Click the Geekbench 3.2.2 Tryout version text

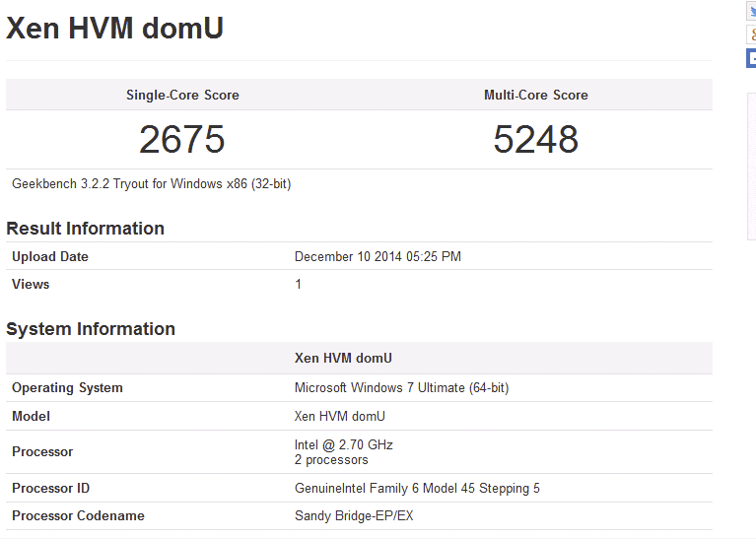click(151, 183)
